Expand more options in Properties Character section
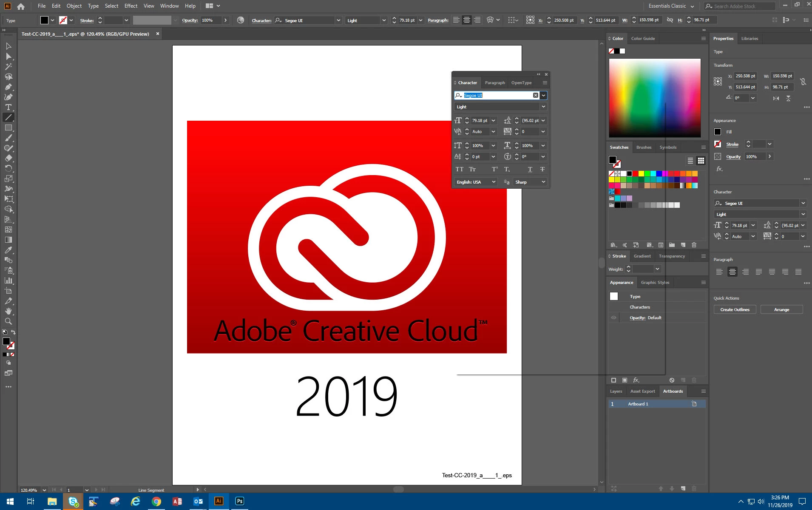The height and width of the screenshot is (510, 812). [806, 246]
